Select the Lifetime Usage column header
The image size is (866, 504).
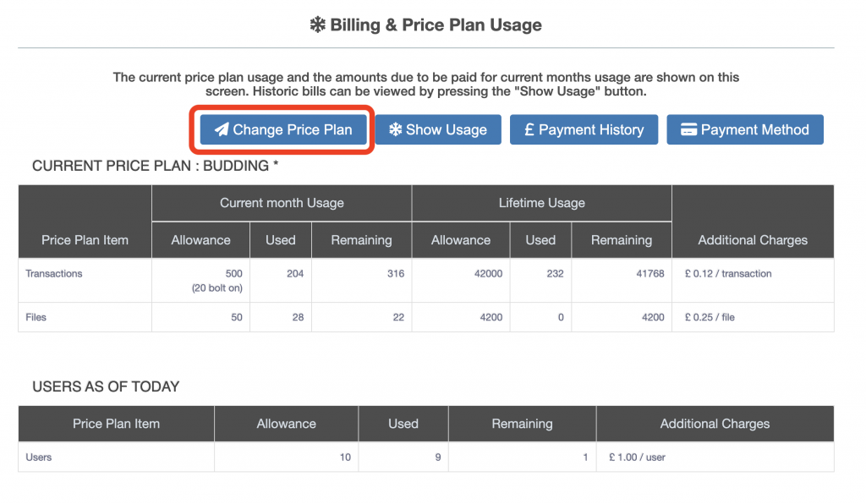coord(541,203)
